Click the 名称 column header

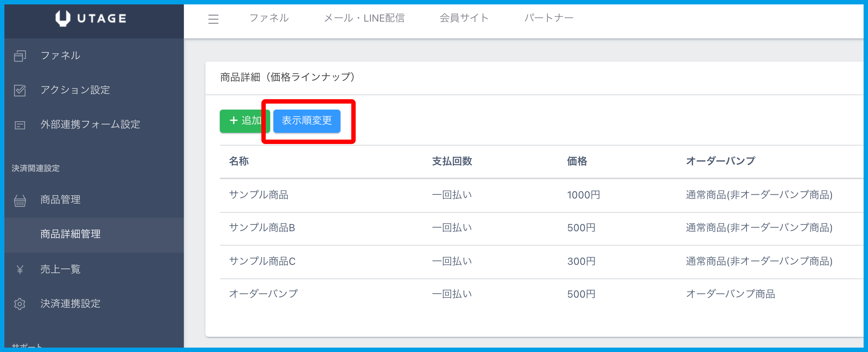point(239,161)
